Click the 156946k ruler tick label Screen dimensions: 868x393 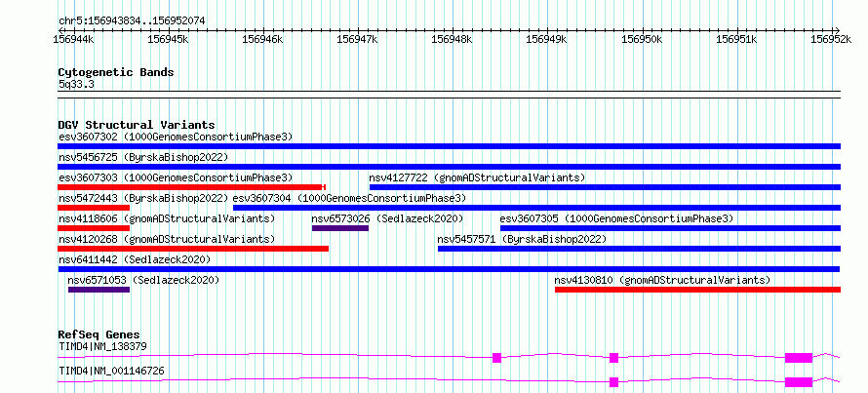point(263,39)
